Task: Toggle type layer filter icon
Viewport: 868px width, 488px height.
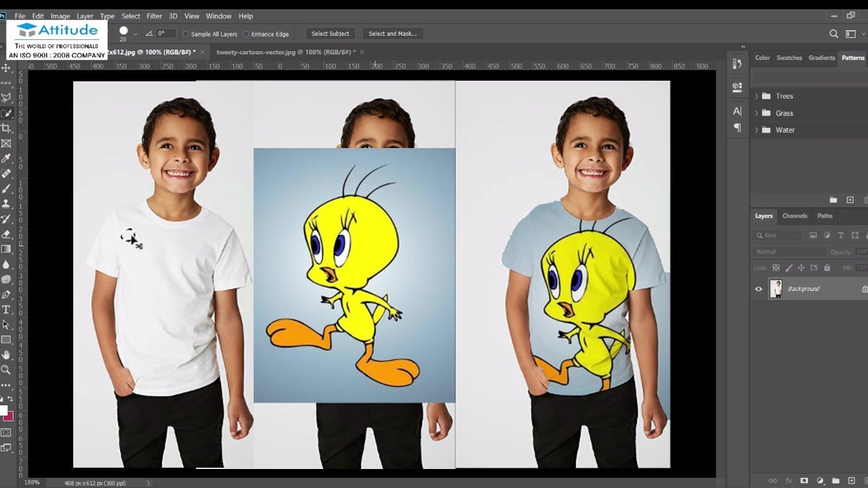Action: [841, 235]
